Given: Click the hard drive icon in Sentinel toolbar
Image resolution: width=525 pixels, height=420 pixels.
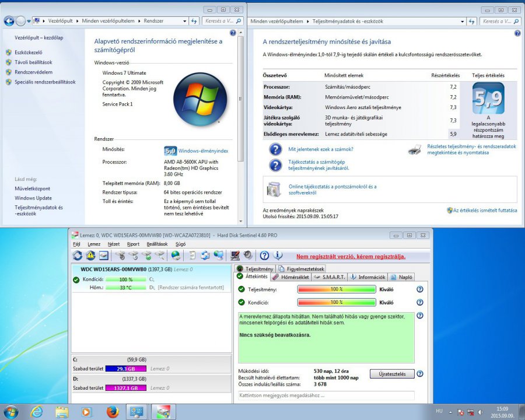Looking at the screenshot, I should pos(104,256).
